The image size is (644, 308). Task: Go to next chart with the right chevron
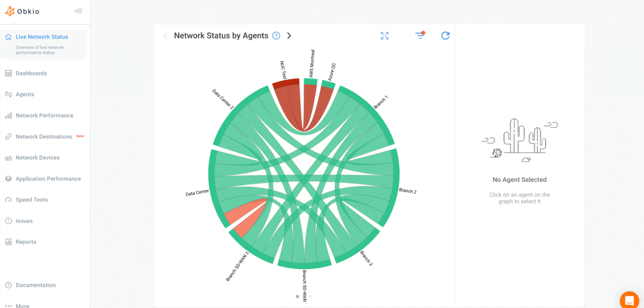289,36
